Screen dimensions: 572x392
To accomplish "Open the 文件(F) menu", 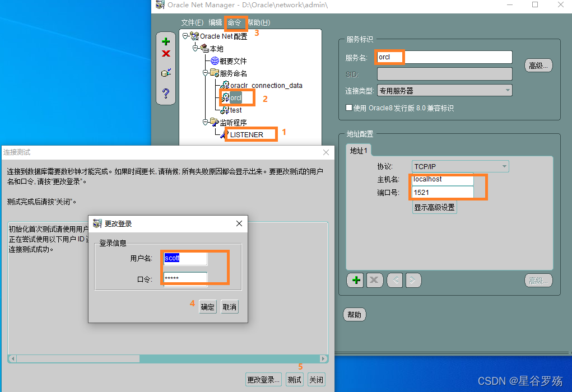I will click(x=192, y=22).
